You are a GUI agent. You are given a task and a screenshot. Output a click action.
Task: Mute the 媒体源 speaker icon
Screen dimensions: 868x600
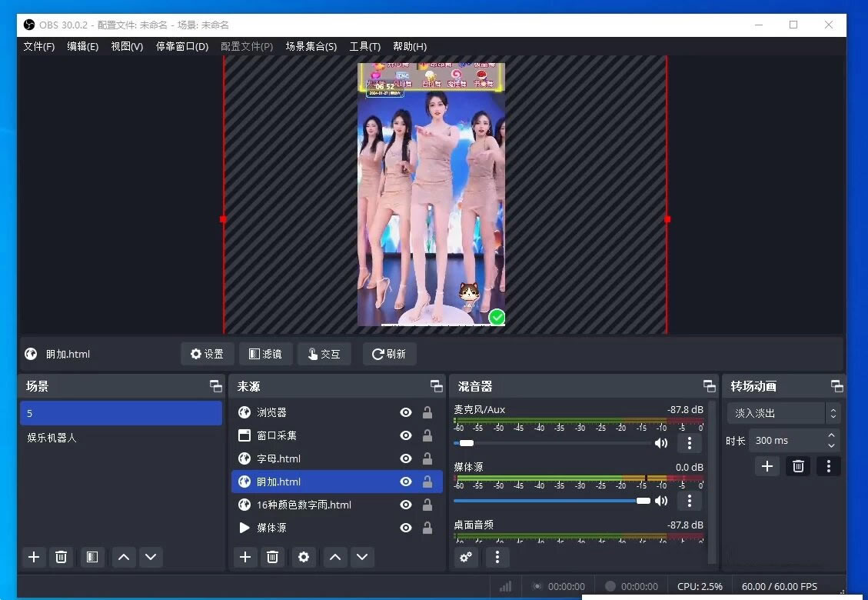(x=661, y=501)
